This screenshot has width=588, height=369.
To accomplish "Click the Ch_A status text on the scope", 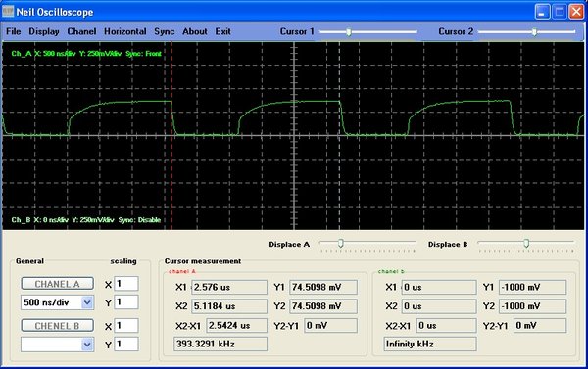I will click(86, 54).
